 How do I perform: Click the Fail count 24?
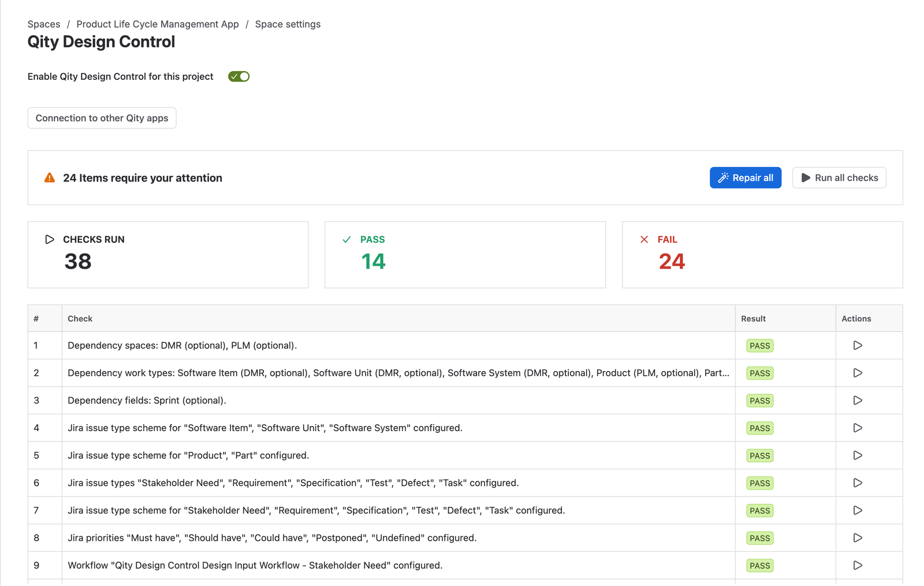[x=672, y=262]
